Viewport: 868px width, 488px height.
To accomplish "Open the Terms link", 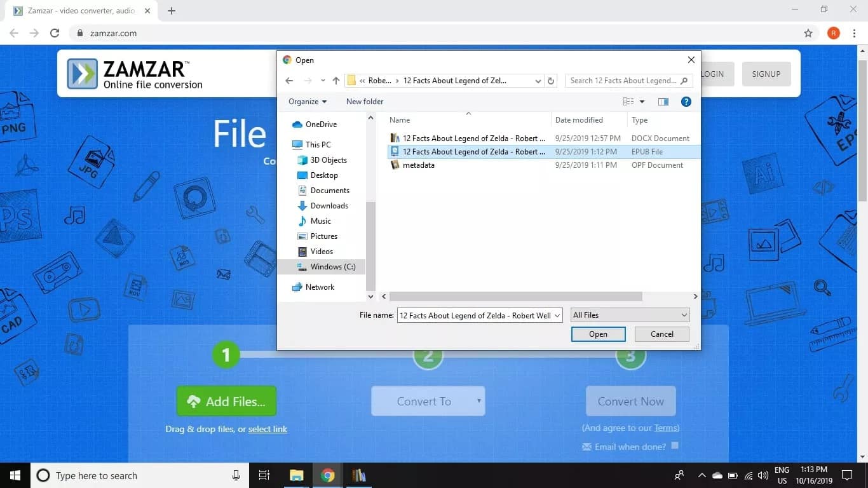I will click(665, 428).
